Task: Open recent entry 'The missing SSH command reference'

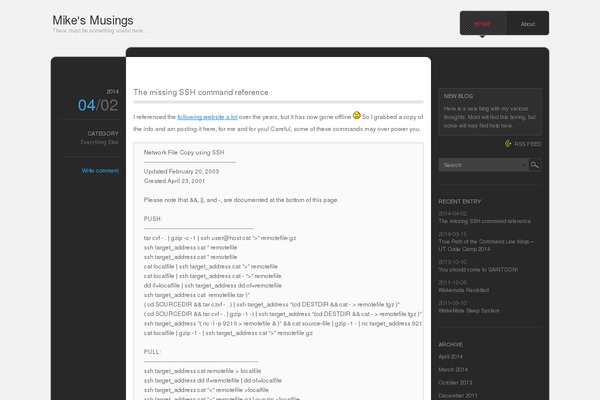Action: click(x=484, y=221)
